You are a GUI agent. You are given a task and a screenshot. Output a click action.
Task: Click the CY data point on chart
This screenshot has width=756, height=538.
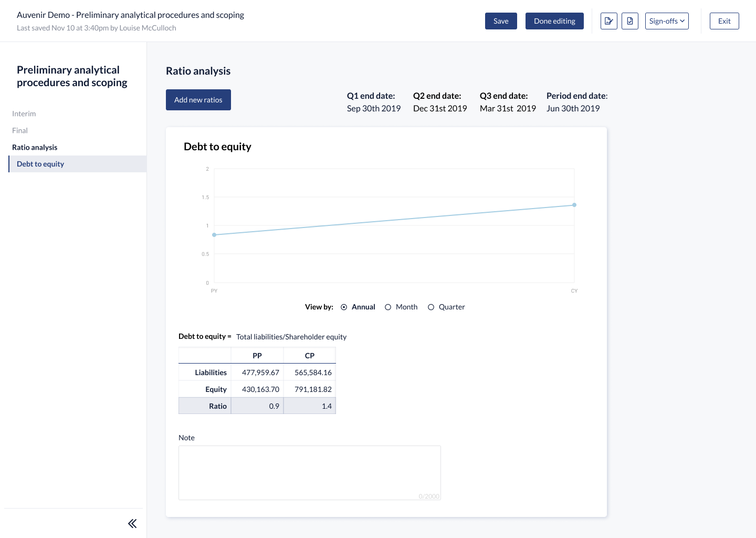[574, 205]
